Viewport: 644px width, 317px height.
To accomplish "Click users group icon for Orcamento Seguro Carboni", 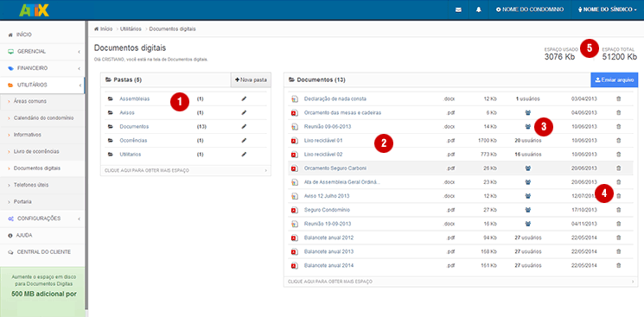I will (x=528, y=168).
